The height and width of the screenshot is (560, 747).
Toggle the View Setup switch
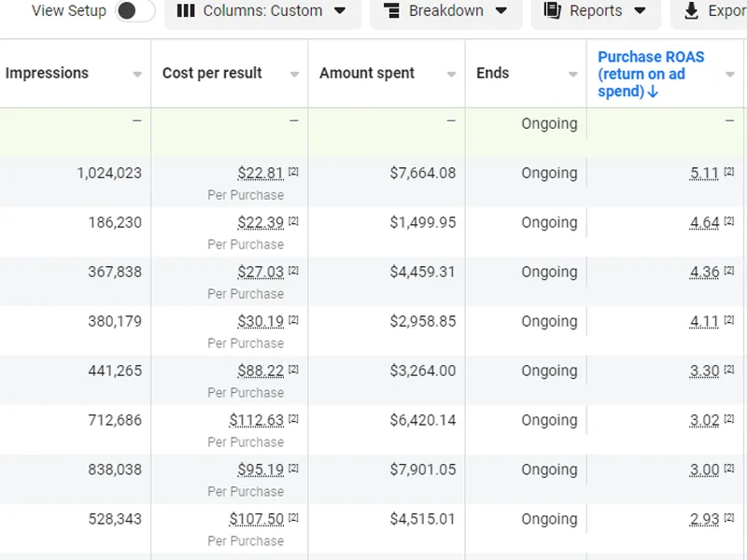[x=134, y=11]
